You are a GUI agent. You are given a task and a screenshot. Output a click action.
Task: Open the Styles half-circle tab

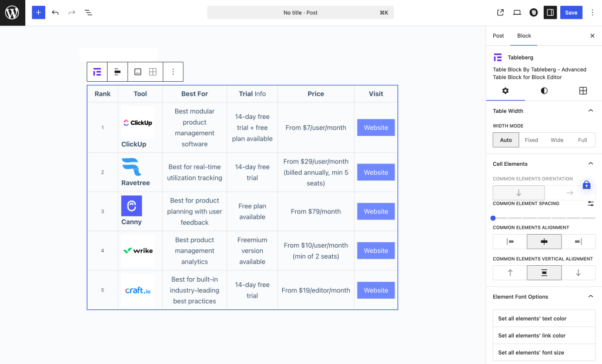(x=544, y=91)
